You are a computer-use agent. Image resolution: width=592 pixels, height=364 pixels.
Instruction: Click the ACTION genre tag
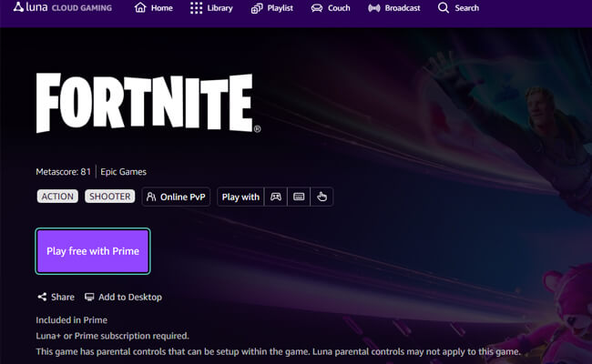point(57,197)
